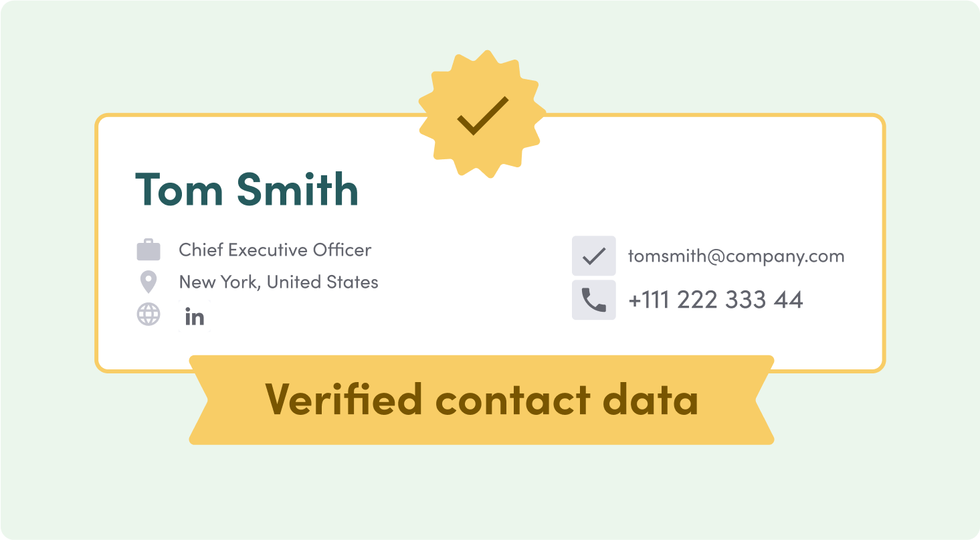Click the New York, United States location
The image size is (980, 540).
click(x=278, y=282)
